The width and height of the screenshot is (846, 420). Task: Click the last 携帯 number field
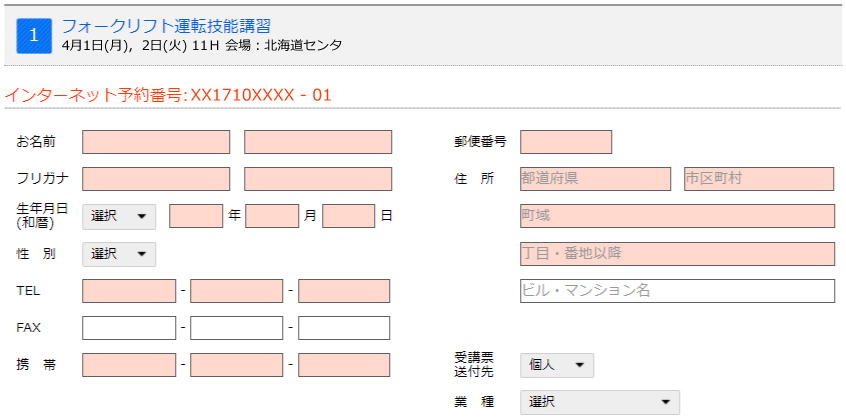pyautogui.click(x=344, y=365)
